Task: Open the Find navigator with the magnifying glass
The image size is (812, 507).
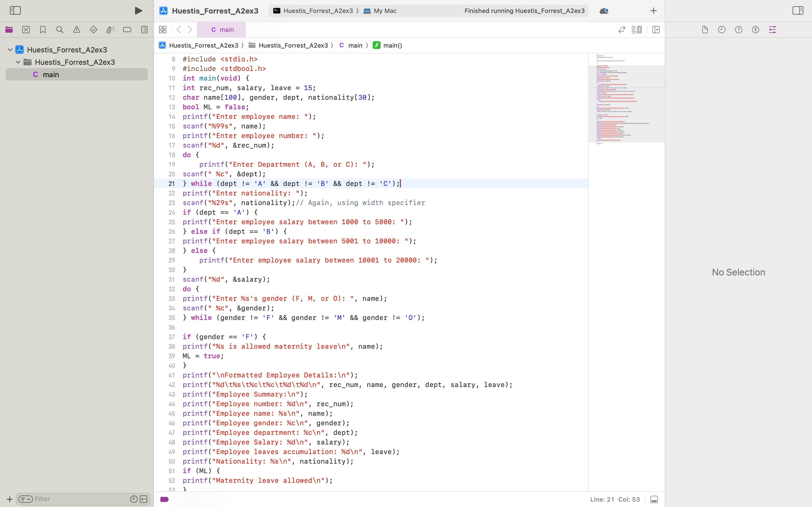Action: pyautogui.click(x=59, y=30)
